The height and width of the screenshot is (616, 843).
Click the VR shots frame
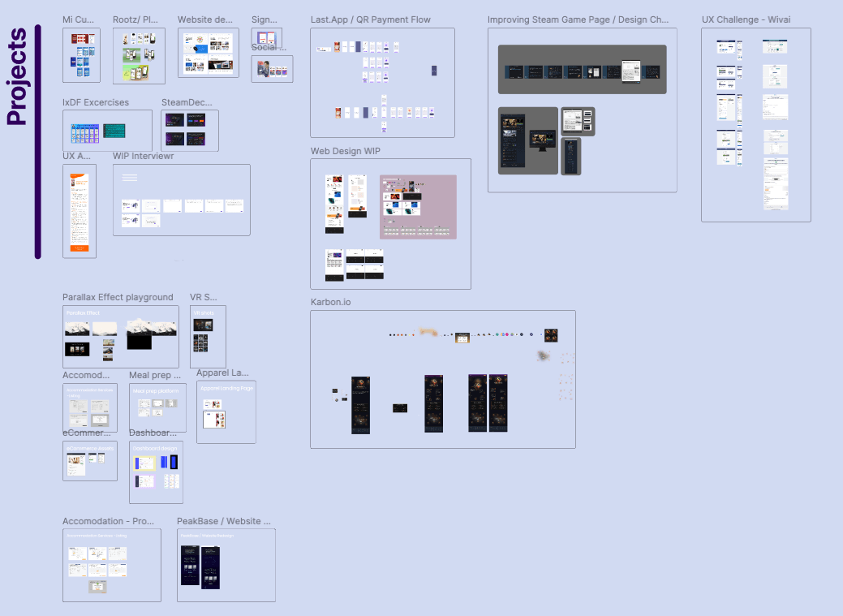tap(208, 337)
